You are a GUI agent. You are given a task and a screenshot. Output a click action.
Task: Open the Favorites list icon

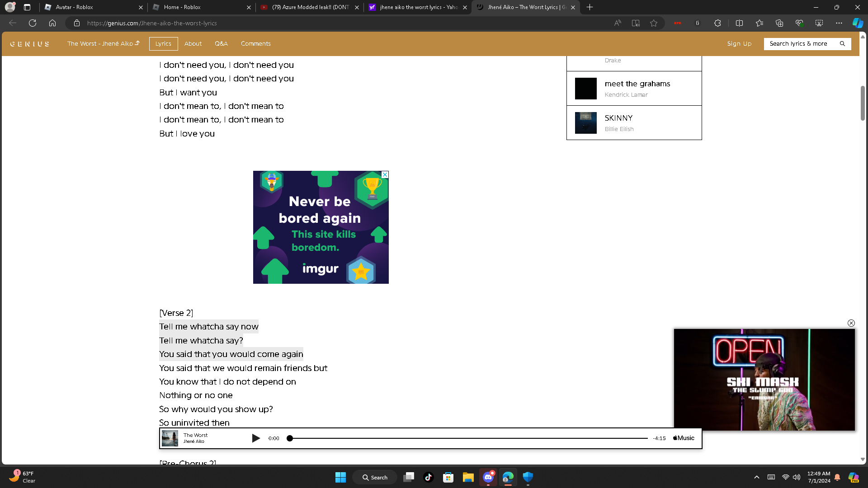(759, 23)
